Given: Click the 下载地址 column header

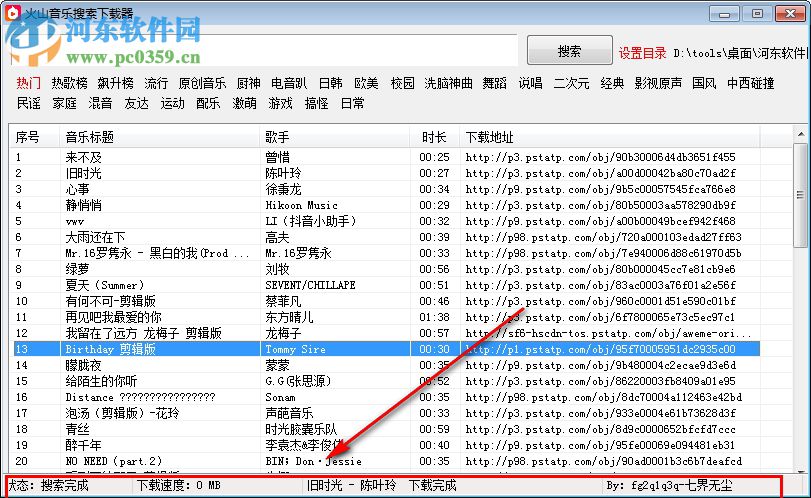Looking at the screenshot, I should click(x=609, y=137).
